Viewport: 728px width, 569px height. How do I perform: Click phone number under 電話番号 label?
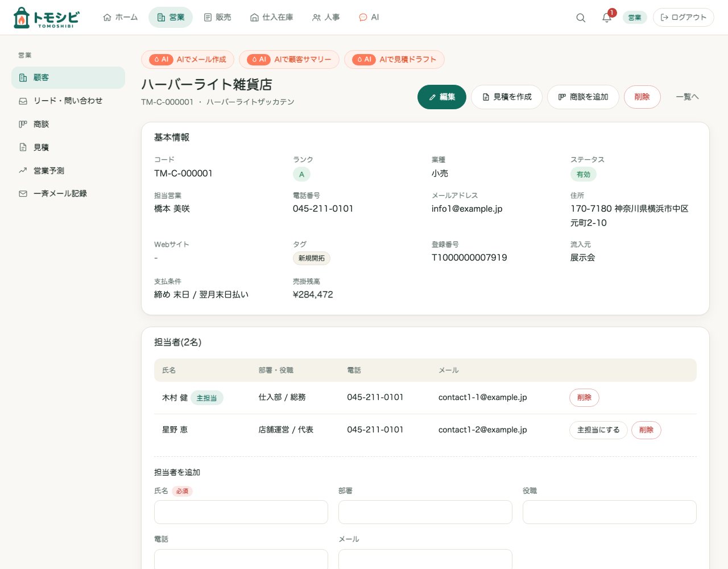click(x=323, y=209)
